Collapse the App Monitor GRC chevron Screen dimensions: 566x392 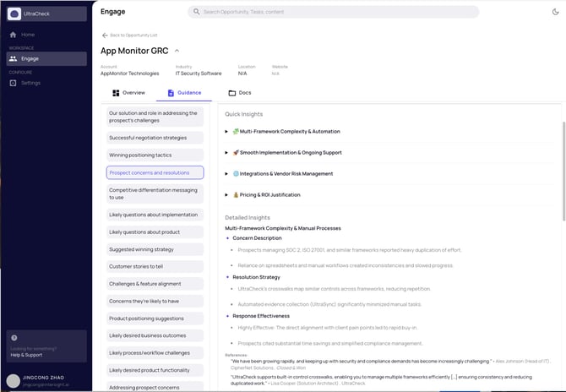point(177,51)
